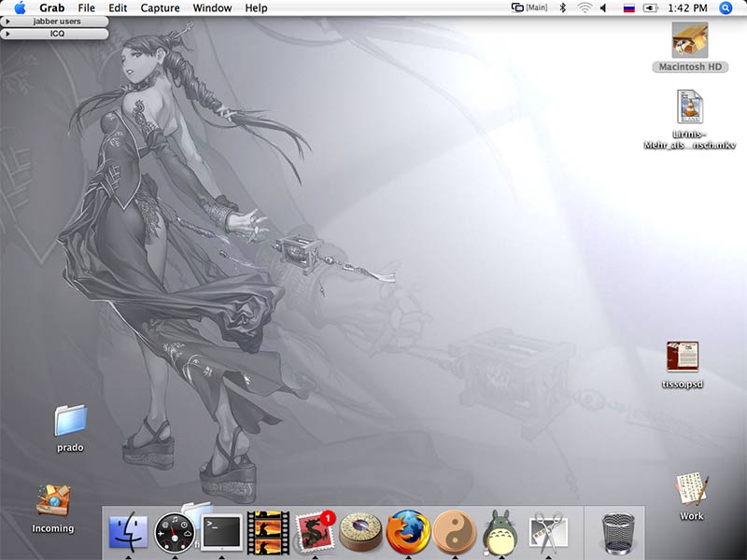This screenshot has width=747, height=560.
Task: Open the Grab application menu
Action: point(52,7)
